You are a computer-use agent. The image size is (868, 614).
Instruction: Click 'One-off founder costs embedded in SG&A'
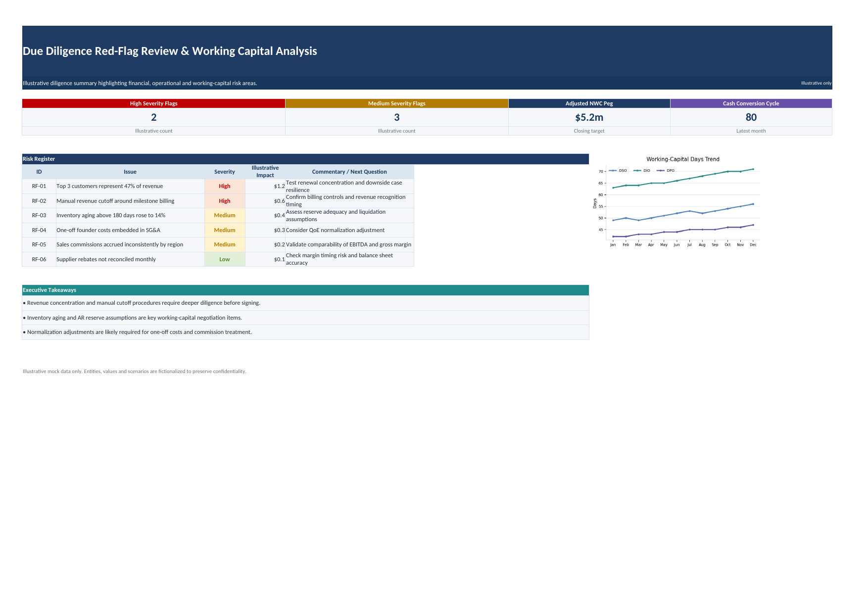point(108,230)
